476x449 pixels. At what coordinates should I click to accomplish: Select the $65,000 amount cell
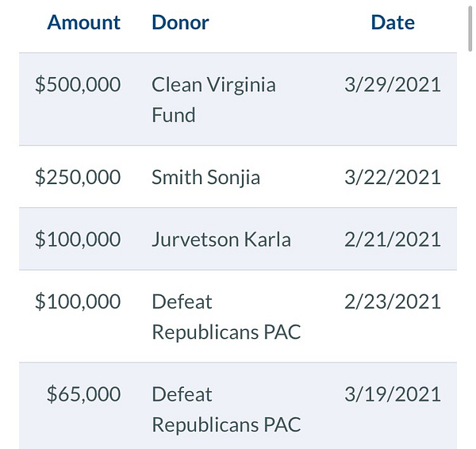coord(84,394)
